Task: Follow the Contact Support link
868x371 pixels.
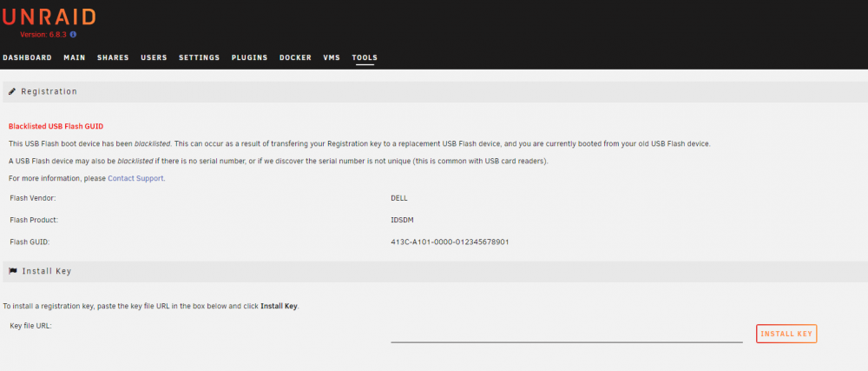Action: tap(135, 178)
